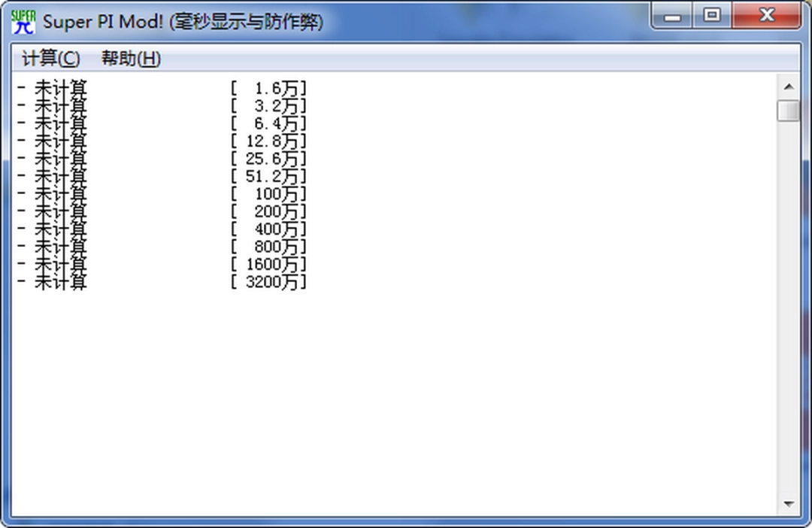Viewport: 812px width, 528px height.
Task: Click the 未计算 label of the topmost entry
Action: click(x=64, y=87)
